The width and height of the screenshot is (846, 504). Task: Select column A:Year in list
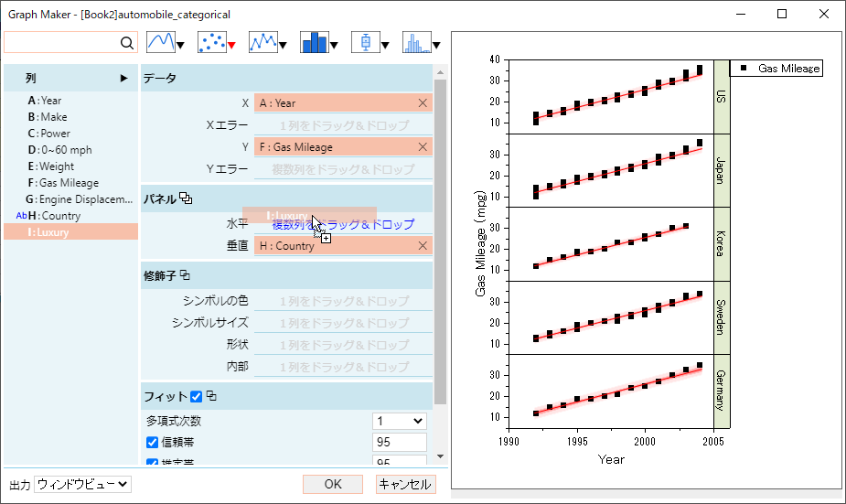[70, 101]
